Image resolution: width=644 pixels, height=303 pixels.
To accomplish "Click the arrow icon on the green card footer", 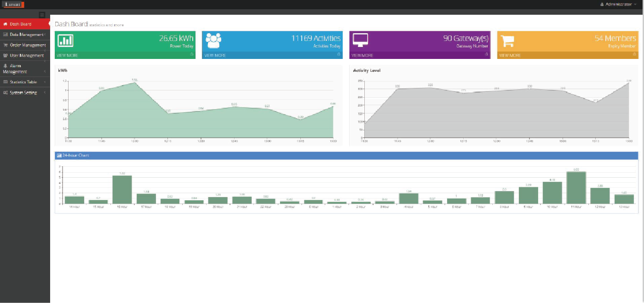I will (x=191, y=54).
